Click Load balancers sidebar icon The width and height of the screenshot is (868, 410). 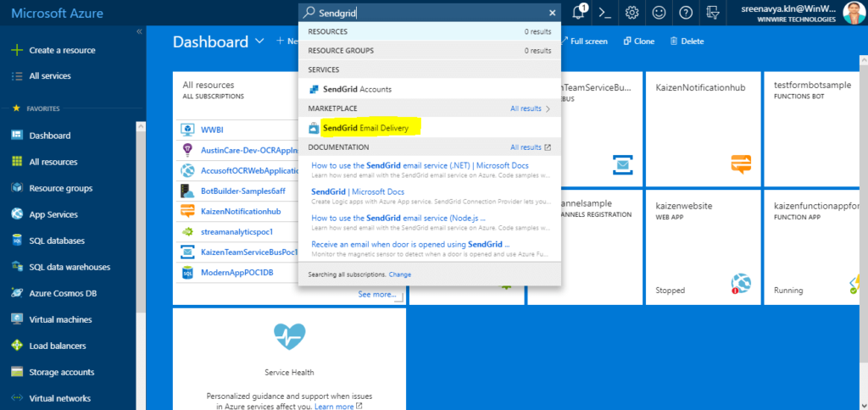17,346
